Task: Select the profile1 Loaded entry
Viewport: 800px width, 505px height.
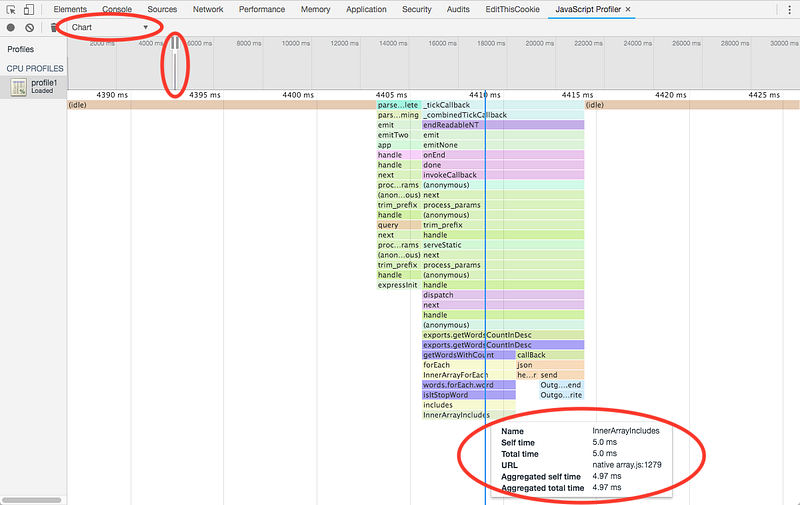Action: pos(34,87)
